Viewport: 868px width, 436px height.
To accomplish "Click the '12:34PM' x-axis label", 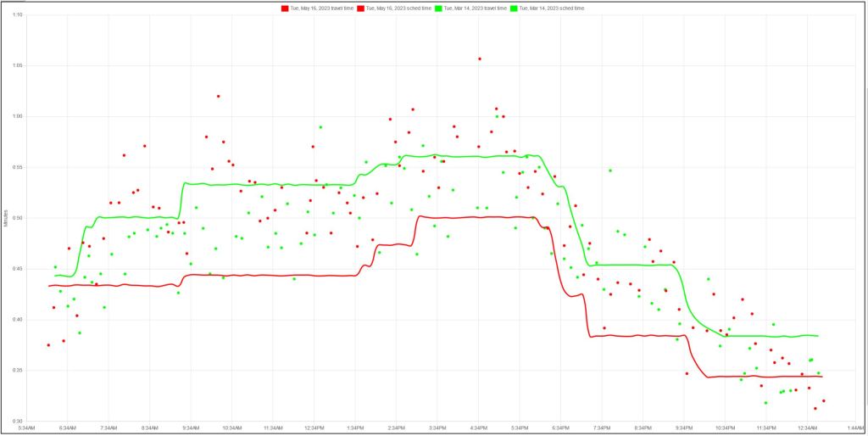I will pos(314,428).
